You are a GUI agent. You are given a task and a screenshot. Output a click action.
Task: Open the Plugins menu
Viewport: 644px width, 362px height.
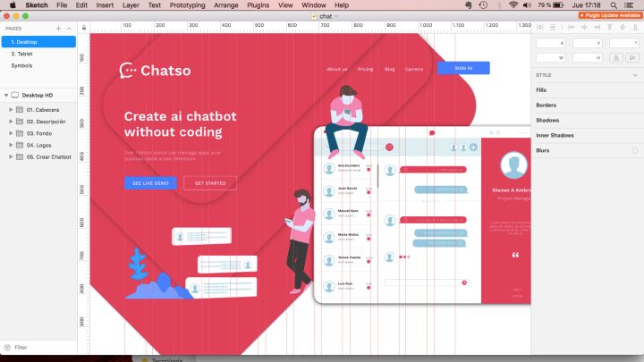[258, 5]
